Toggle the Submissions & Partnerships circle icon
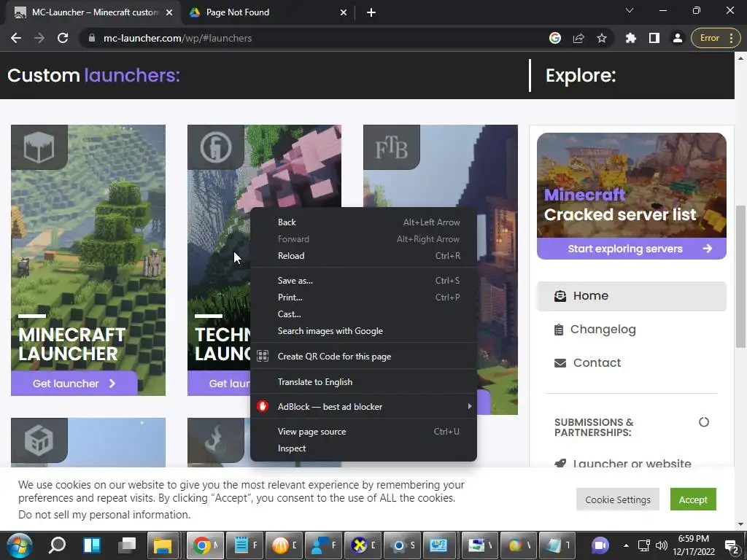 pyautogui.click(x=704, y=422)
